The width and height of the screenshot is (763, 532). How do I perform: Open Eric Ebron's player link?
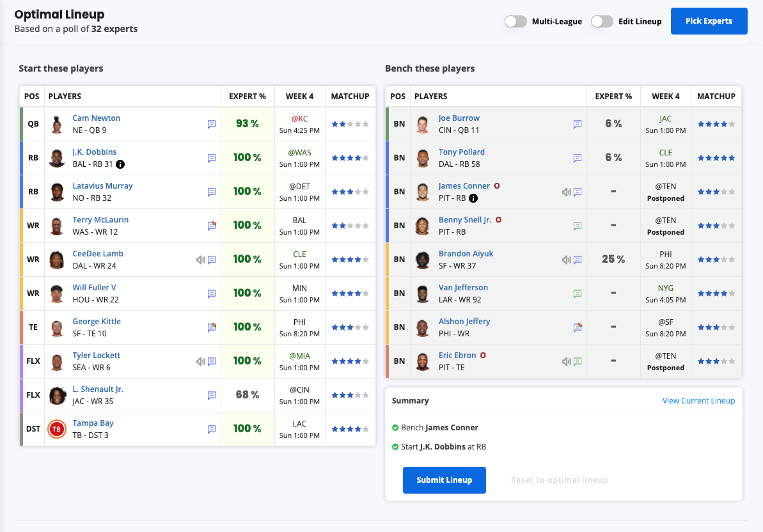pyautogui.click(x=457, y=356)
